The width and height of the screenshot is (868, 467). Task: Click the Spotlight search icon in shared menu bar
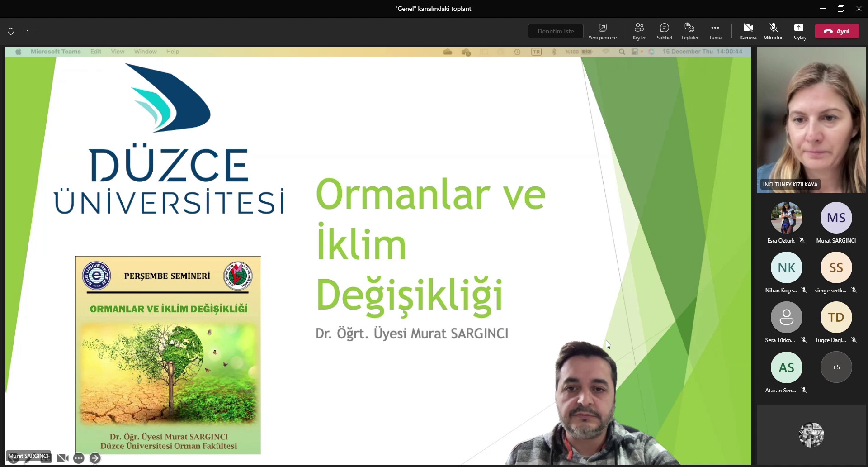point(622,52)
